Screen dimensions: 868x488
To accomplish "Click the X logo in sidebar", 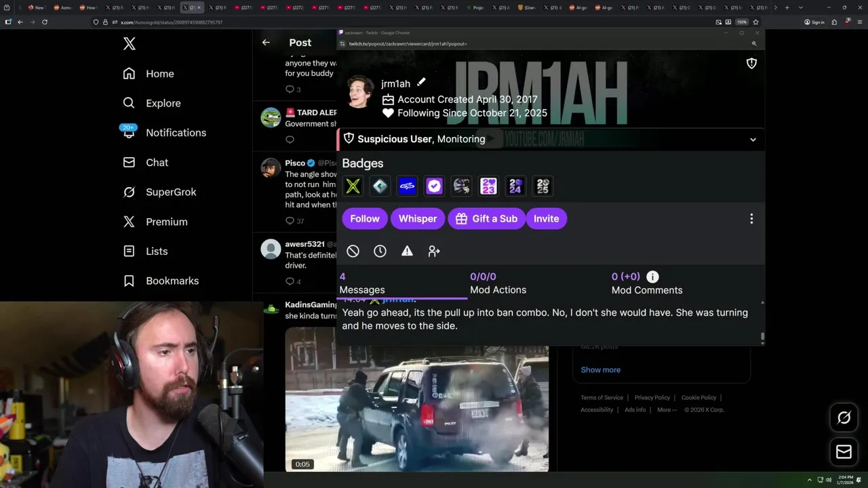I will point(130,44).
